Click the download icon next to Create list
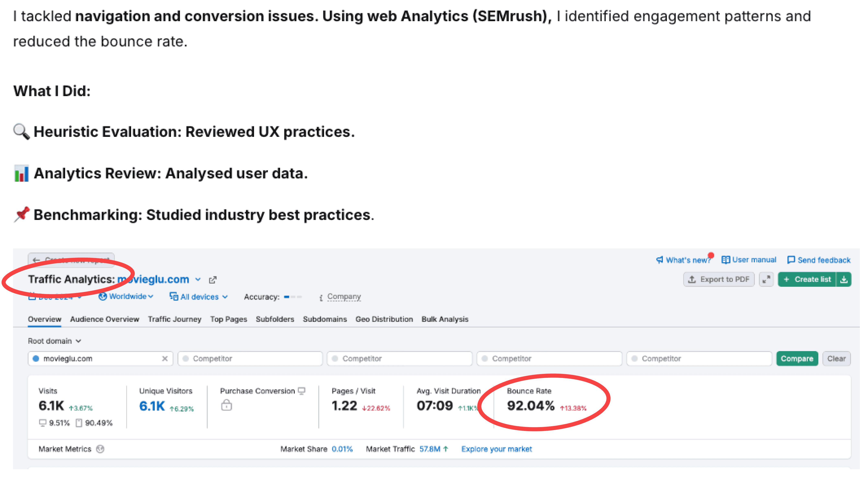The width and height of the screenshot is (868, 479). coord(844,279)
